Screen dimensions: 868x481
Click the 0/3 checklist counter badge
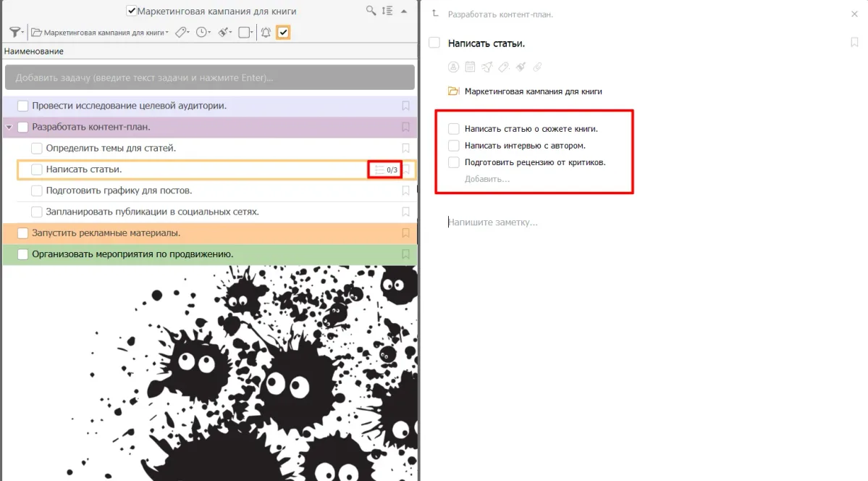pyautogui.click(x=385, y=170)
